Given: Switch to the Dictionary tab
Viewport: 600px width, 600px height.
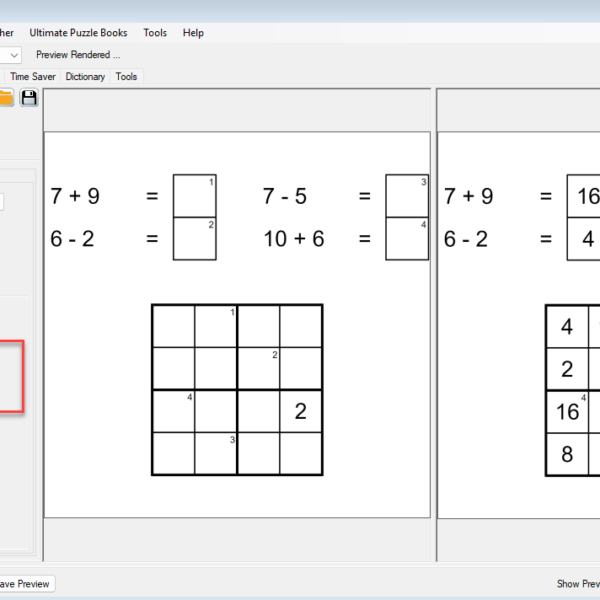Looking at the screenshot, I should click(85, 77).
